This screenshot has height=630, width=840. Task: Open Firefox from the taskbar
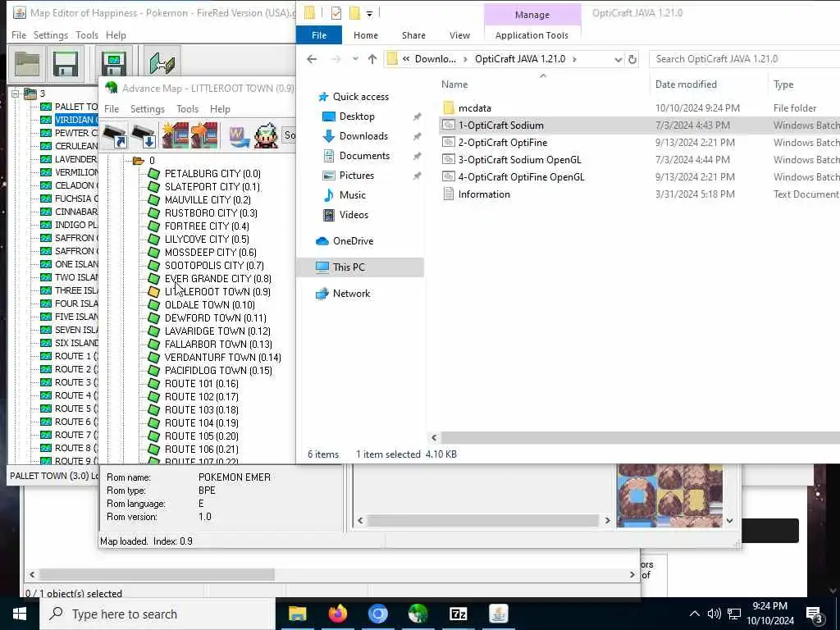[x=337, y=614]
